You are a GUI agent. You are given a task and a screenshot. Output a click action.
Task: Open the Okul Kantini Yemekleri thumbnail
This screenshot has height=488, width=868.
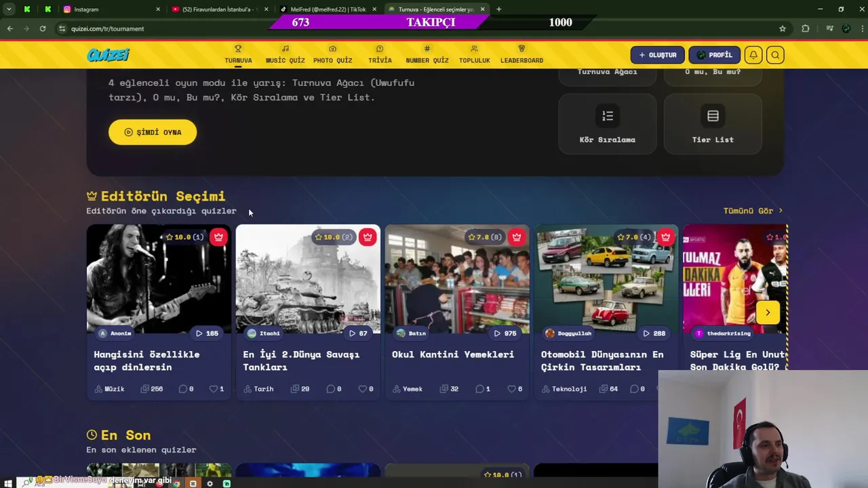click(457, 279)
